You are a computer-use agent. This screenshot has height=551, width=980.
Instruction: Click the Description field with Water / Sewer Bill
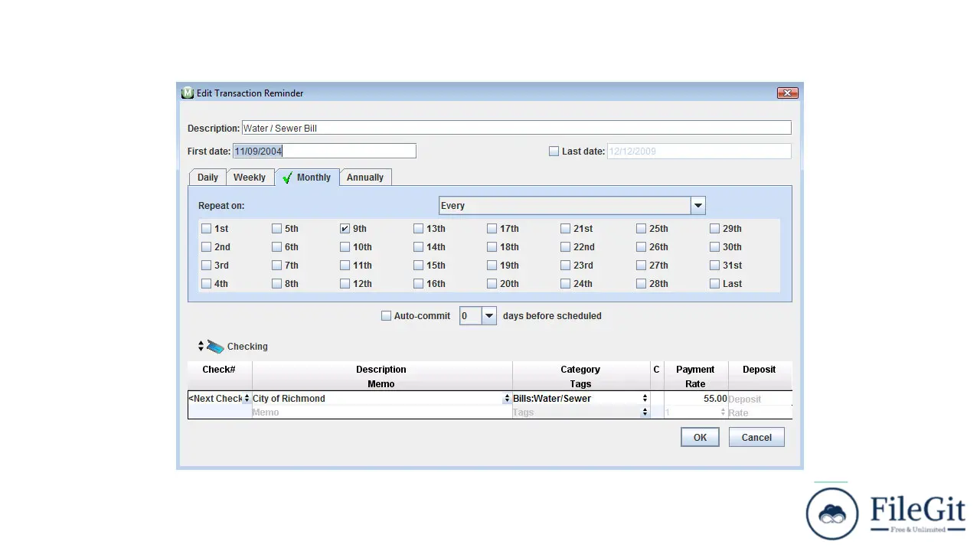click(x=516, y=128)
